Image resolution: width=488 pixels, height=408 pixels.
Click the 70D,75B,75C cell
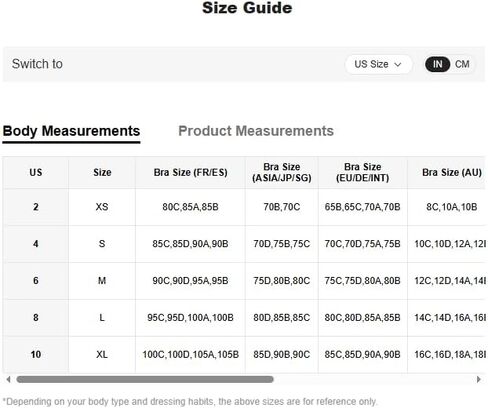pyautogui.click(x=282, y=244)
